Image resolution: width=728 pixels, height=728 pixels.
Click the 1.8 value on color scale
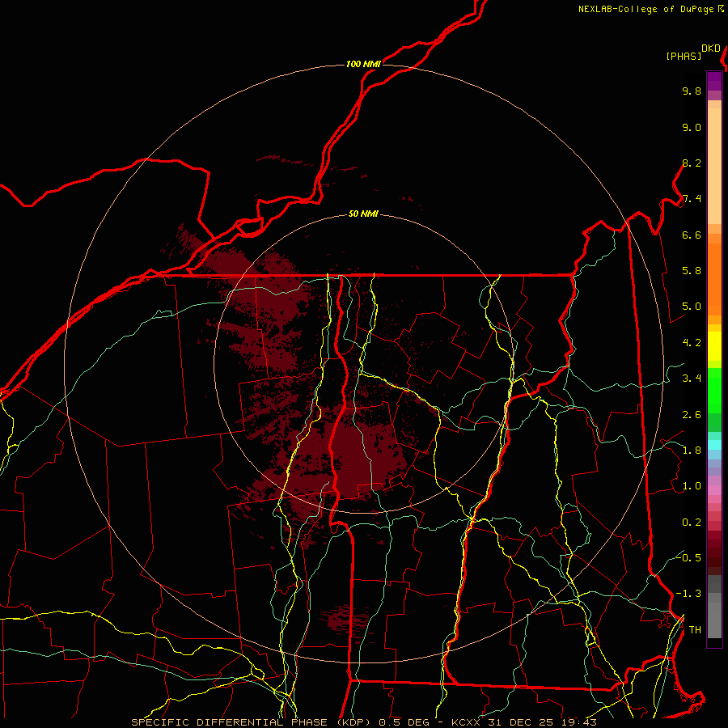[x=692, y=451]
